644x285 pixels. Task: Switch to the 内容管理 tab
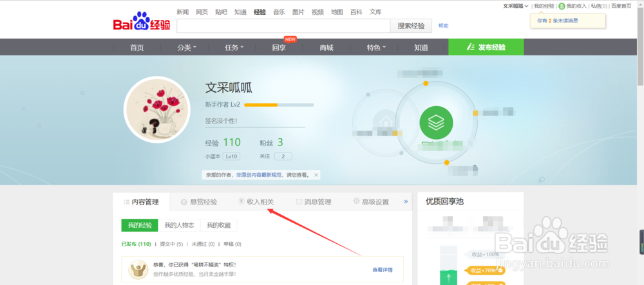pos(141,202)
